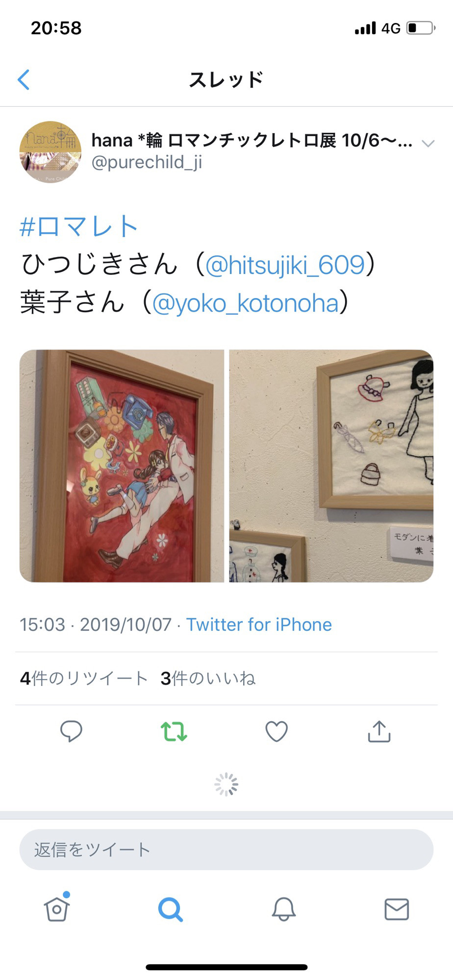Show the 3件のいいね list

[x=208, y=679]
